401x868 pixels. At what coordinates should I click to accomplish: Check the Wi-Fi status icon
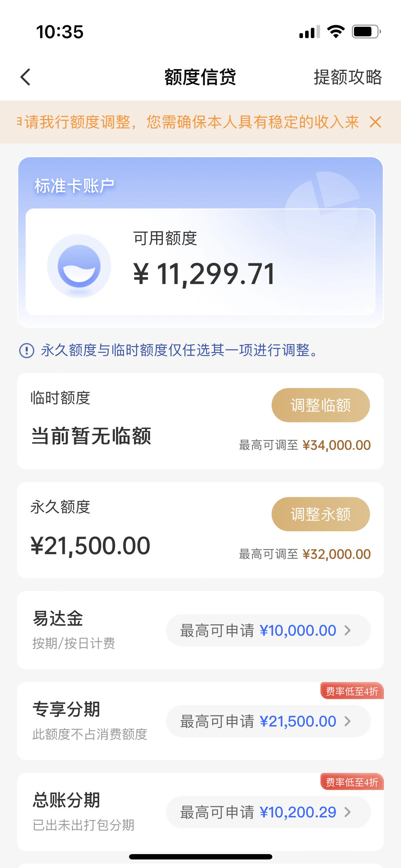[336, 32]
